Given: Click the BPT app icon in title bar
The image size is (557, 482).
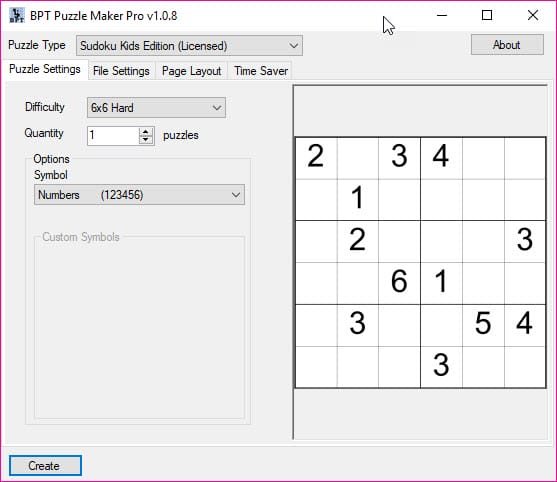Looking at the screenshot, I should click(16, 15).
